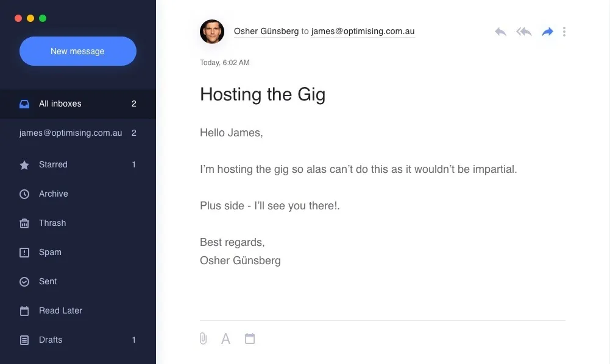Open the Drafts folder
The image size is (610, 364).
51,340
